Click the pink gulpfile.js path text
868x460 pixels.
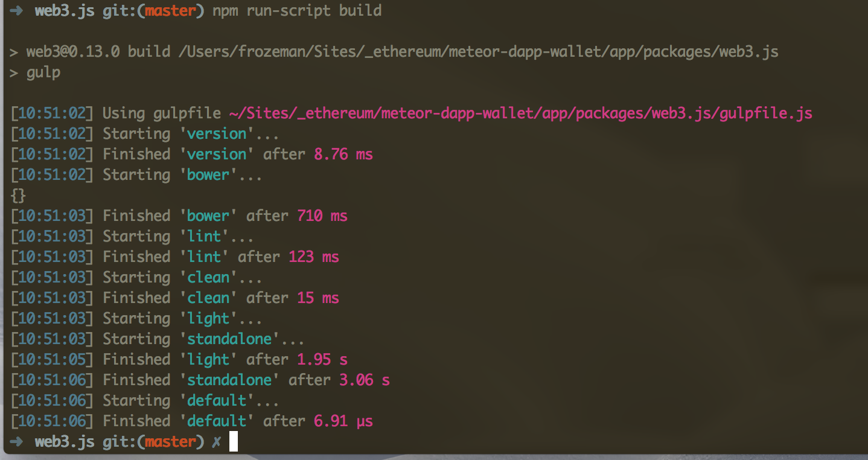point(521,113)
